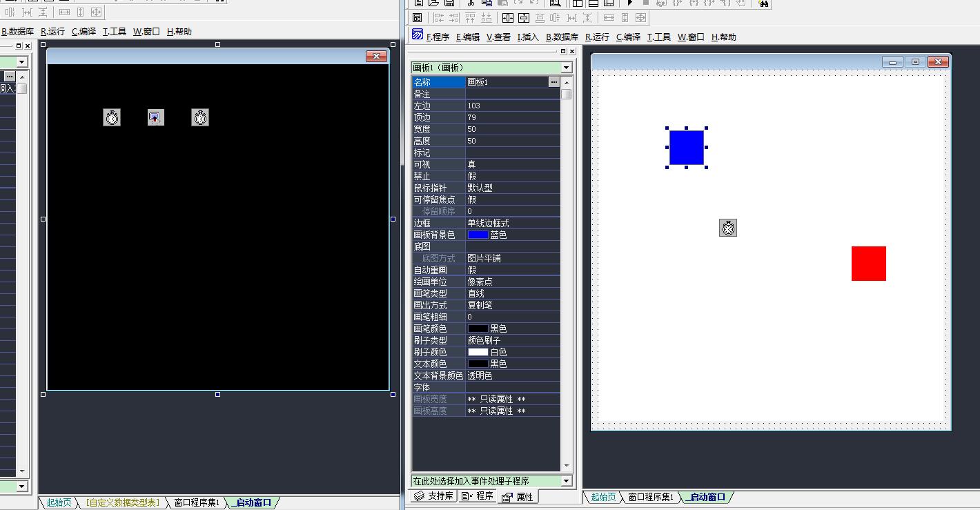Click equal vertical spacing icon in right window
The image size is (980, 510).
click(587, 18)
